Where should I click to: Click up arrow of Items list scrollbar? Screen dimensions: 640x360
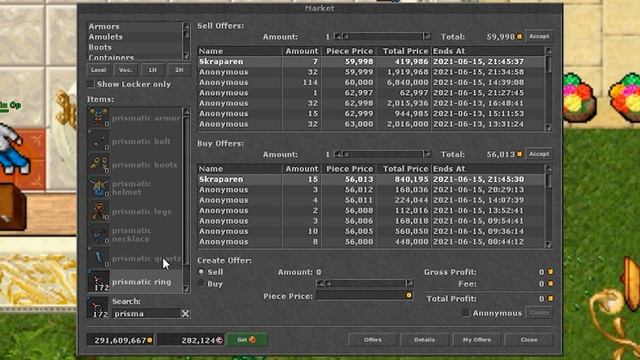tap(187, 111)
